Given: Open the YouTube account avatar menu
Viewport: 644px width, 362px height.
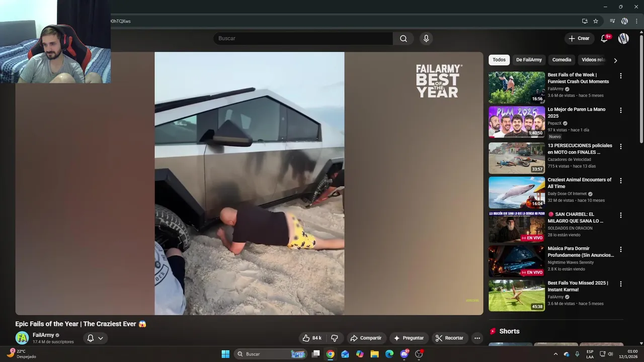Looking at the screenshot, I should pos(623,39).
